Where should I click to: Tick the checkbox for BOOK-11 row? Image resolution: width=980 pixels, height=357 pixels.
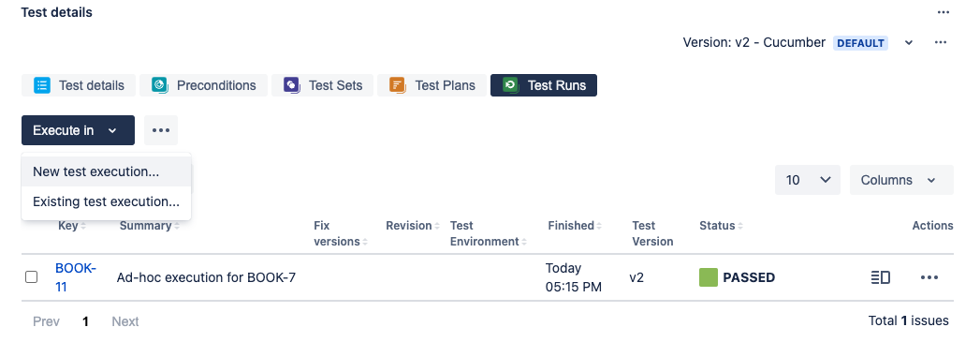(31, 276)
